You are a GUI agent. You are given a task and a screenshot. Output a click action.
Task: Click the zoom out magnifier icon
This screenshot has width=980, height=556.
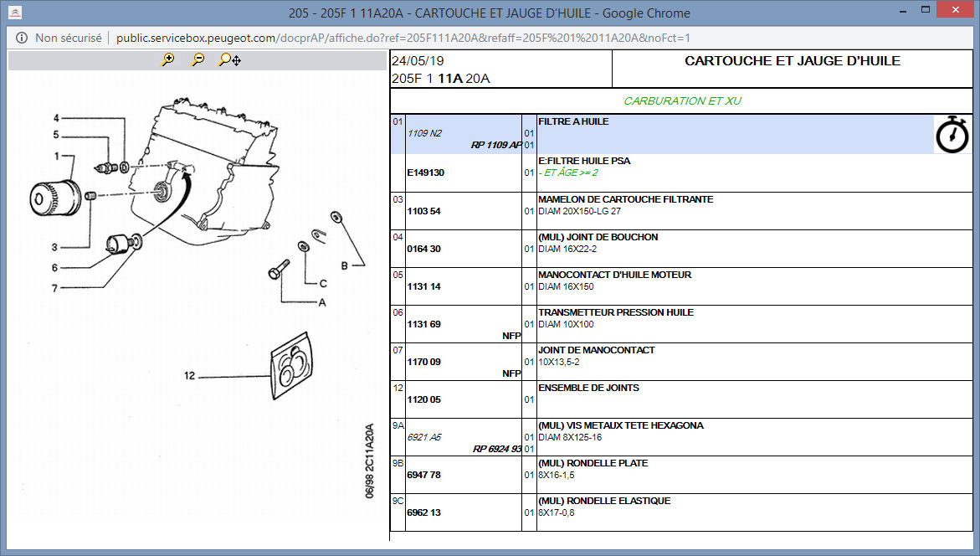click(x=198, y=59)
